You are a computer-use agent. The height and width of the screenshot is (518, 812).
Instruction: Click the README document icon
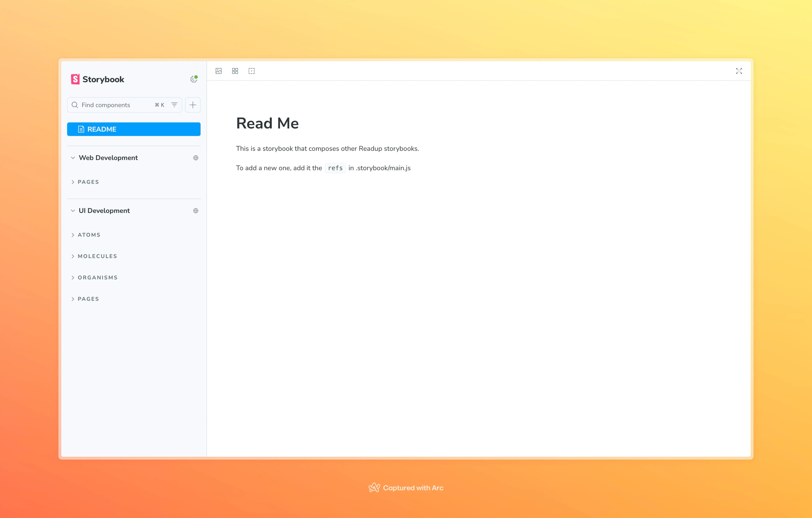coord(81,129)
